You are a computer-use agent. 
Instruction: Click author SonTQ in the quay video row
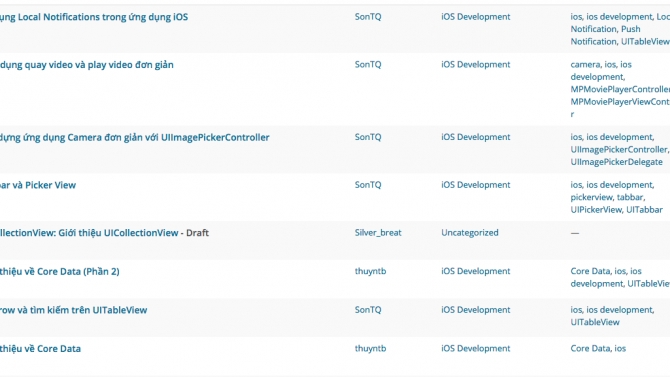pos(368,65)
